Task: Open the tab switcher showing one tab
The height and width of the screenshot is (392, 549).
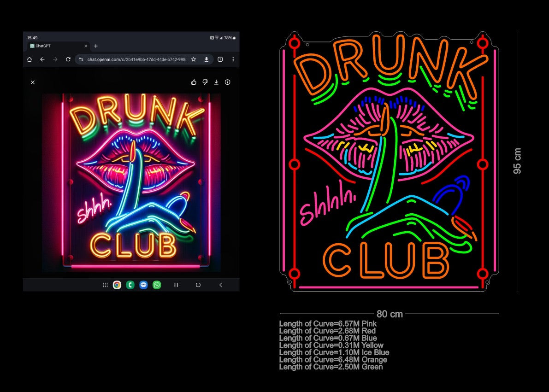Action: (220, 59)
